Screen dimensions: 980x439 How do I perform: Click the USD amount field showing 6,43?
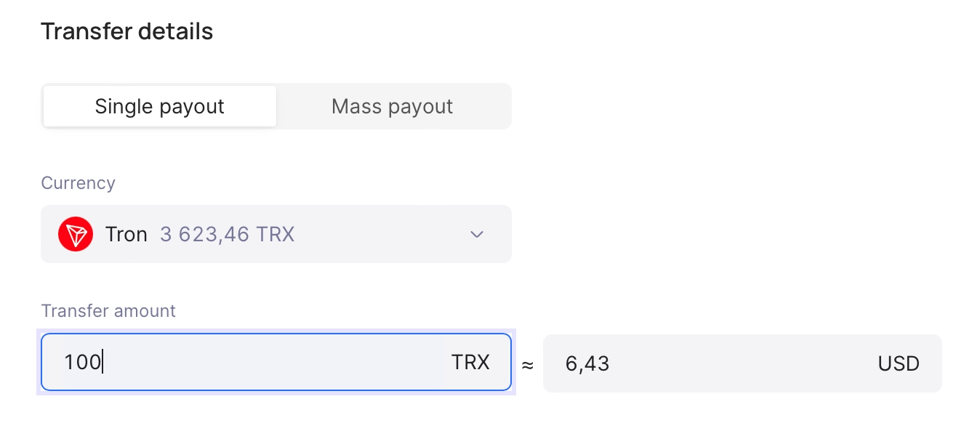(742, 363)
